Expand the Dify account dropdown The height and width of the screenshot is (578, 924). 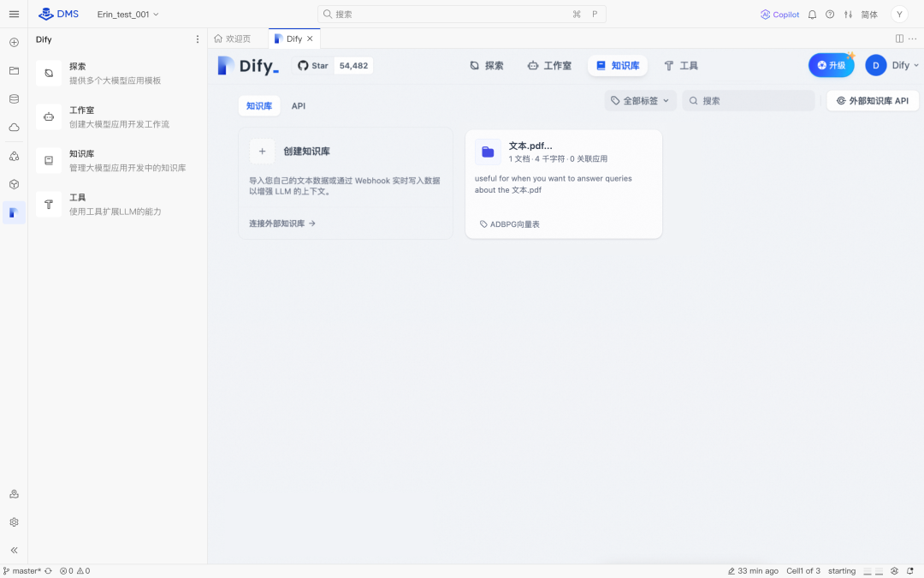pos(892,65)
